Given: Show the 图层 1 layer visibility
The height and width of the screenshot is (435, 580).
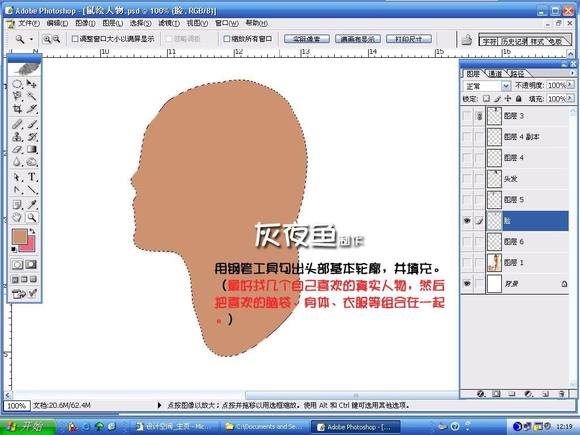Looking at the screenshot, I should (x=467, y=263).
